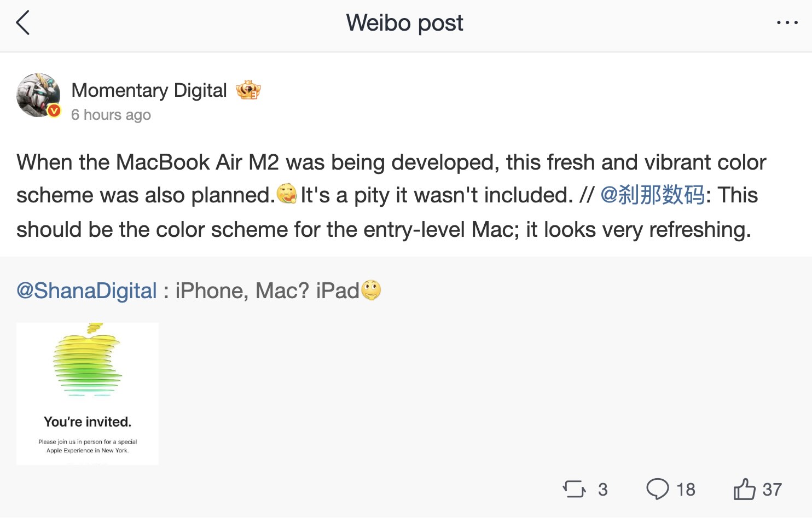Click the like count number 37
The height and width of the screenshot is (523, 812).
pos(772,489)
